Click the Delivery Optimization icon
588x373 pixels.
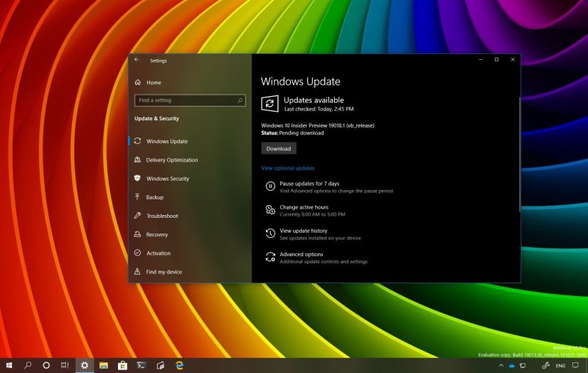coord(137,159)
